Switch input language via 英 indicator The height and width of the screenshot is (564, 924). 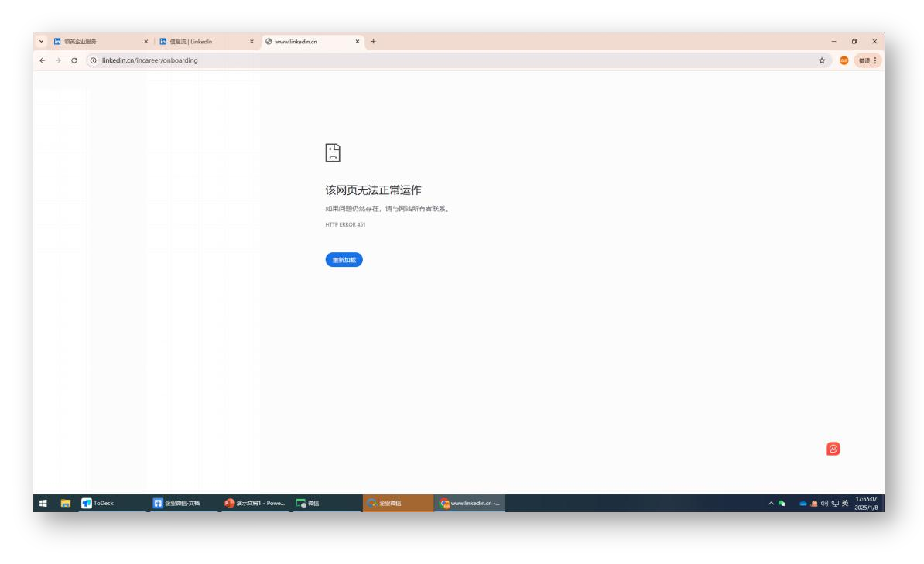click(846, 501)
